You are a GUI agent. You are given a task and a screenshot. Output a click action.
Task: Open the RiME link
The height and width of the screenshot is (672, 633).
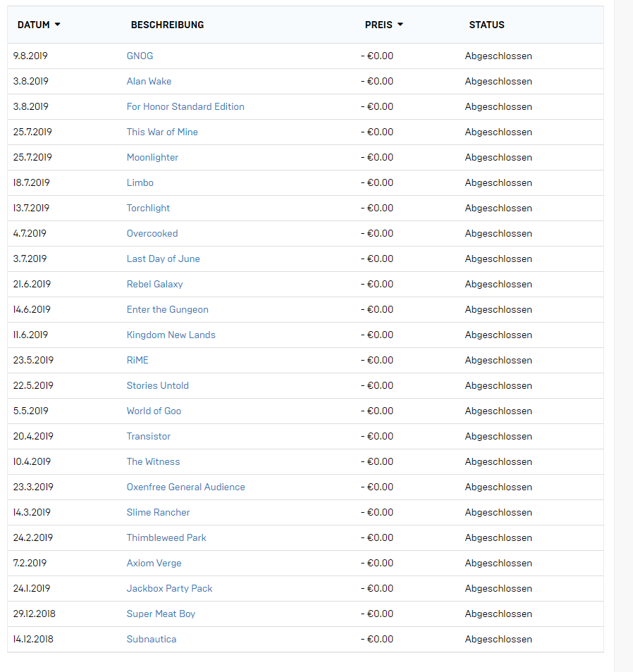click(x=137, y=360)
